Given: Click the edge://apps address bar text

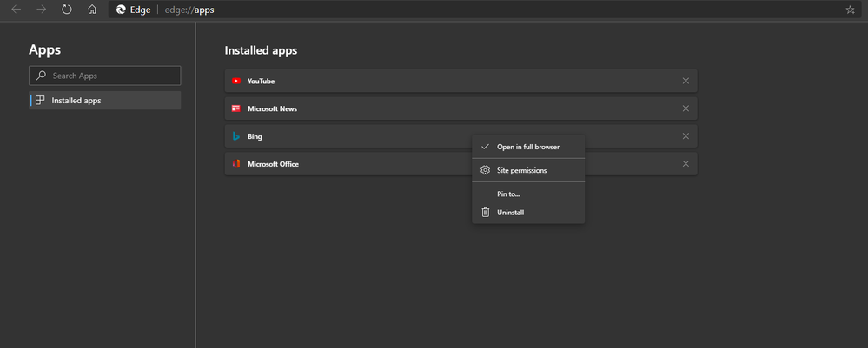Looking at the screenshot, I should pyautogui.click(x=189, y=10).
